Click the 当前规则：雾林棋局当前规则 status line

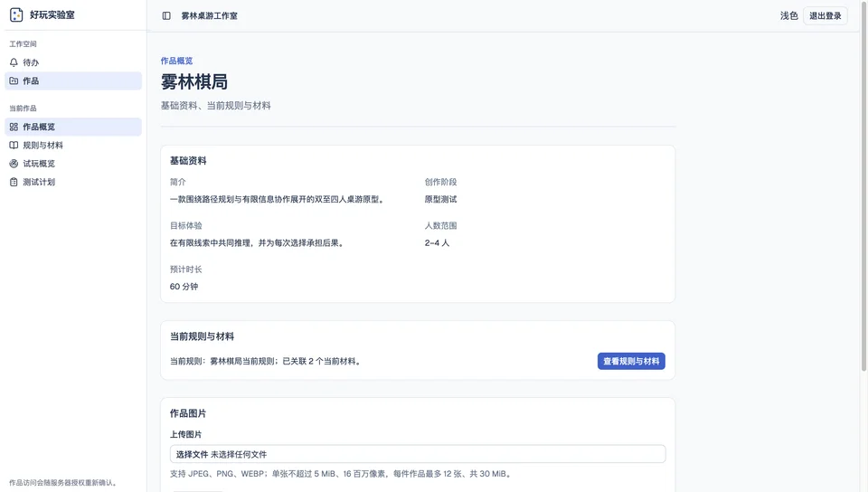coord(267,362)
